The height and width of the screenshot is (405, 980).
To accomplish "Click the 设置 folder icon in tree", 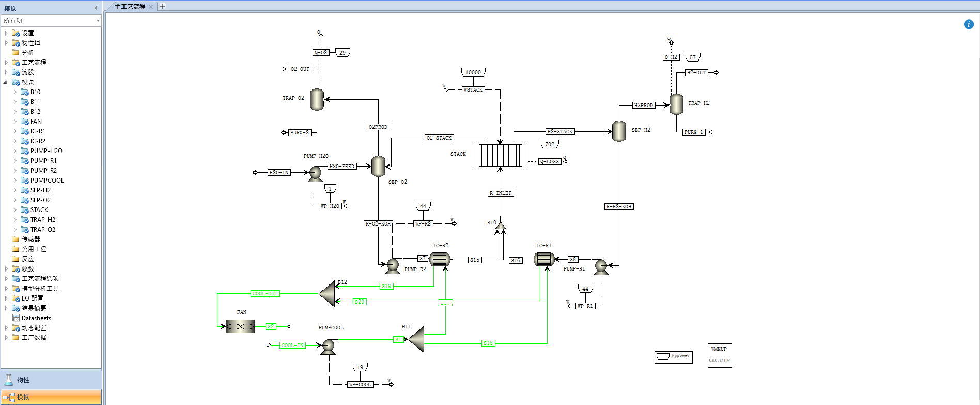I will tap(16, 33).
